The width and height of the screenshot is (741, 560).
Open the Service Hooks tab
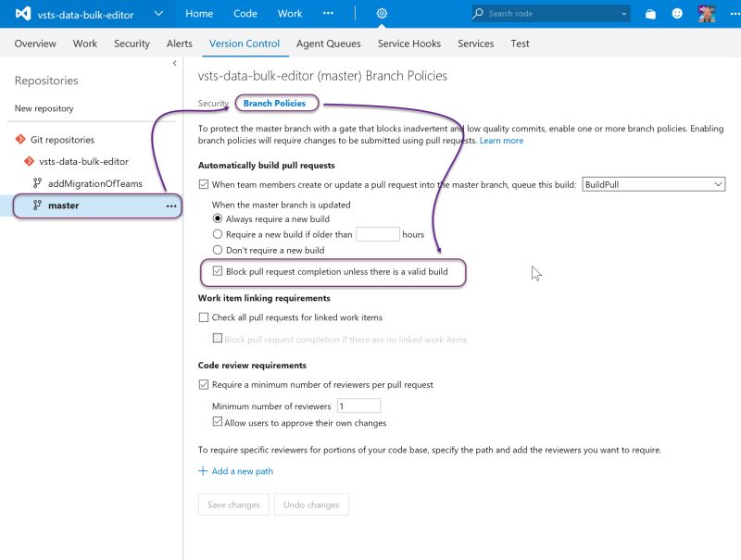click(x=409, y=44)
